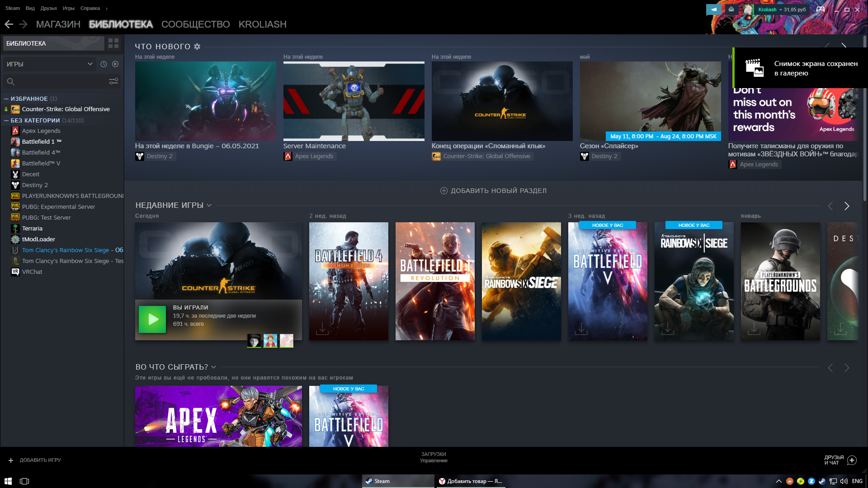Click БИБЛИОТЕКА home button in sidebar
868x488 pixels.
[x=53, y=43]
